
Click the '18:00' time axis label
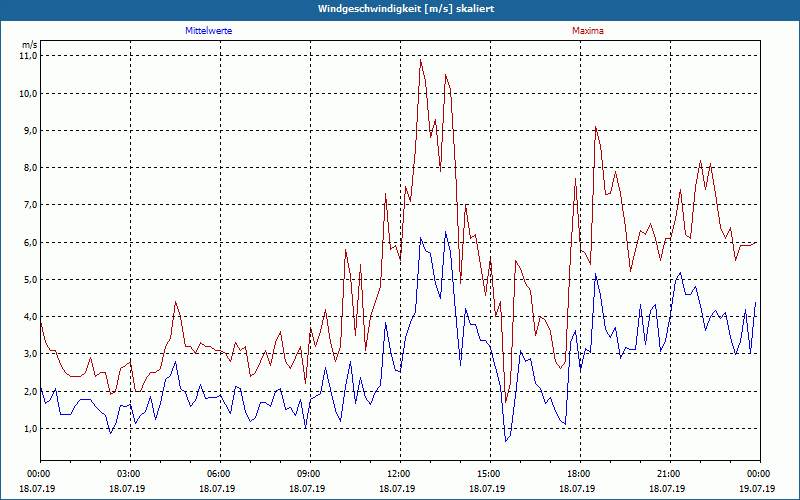click(581, 474)
